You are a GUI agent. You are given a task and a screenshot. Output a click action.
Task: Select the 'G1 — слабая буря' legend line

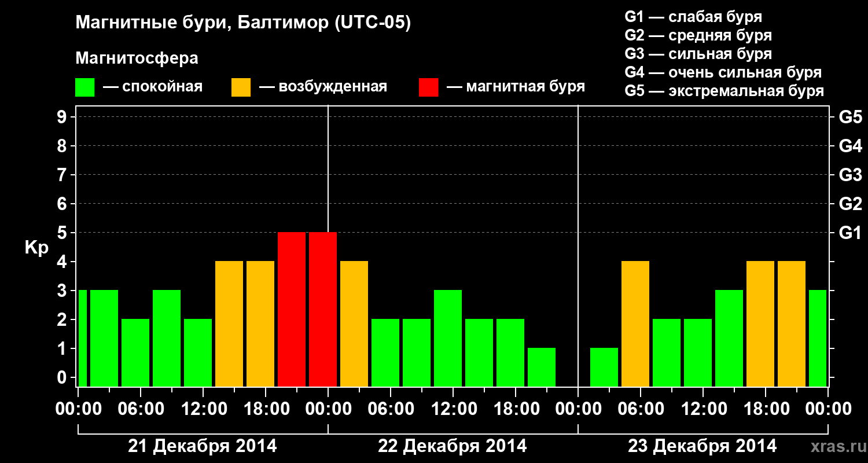(x=693, y=17)
